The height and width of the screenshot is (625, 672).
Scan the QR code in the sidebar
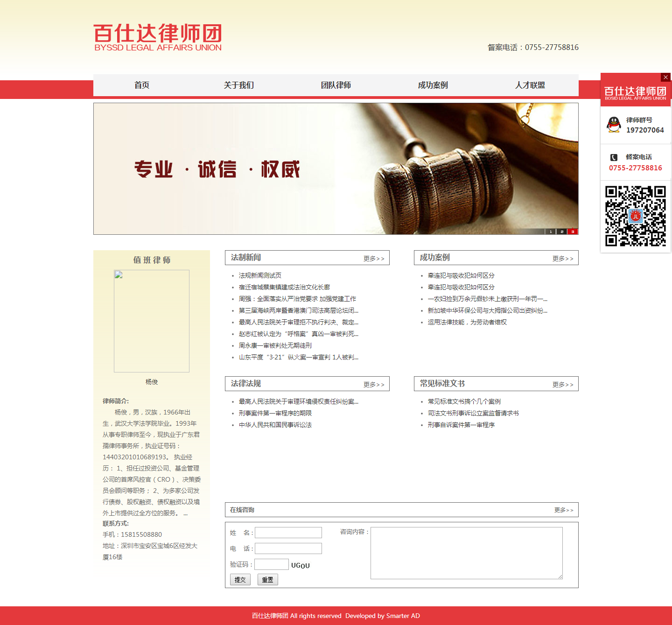tap(635, 215)
